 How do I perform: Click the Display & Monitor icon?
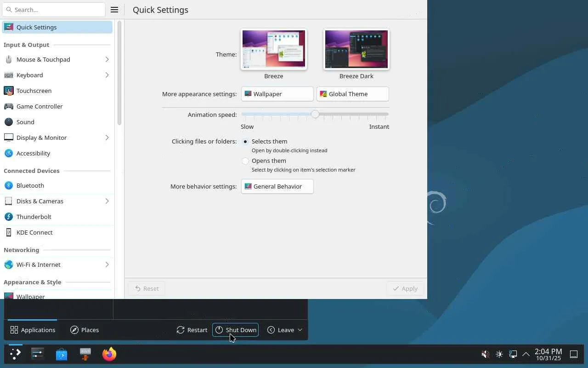[9, 138]
